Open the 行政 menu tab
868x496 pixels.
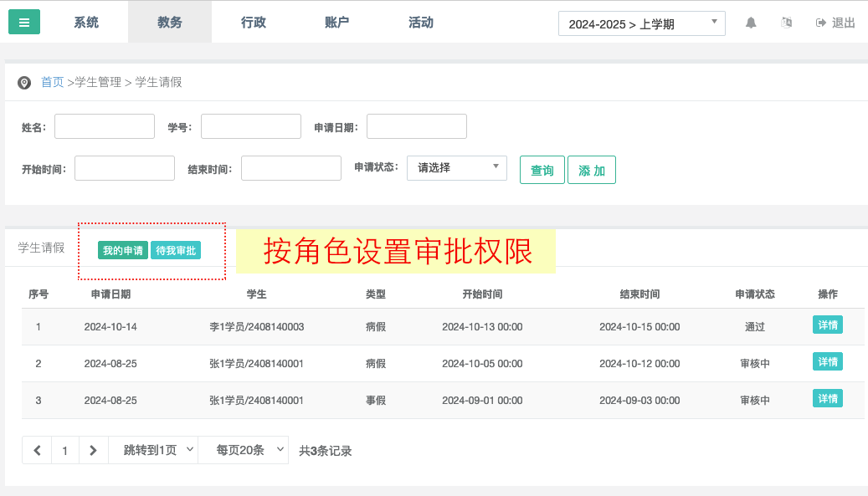[x=254, y=23]
